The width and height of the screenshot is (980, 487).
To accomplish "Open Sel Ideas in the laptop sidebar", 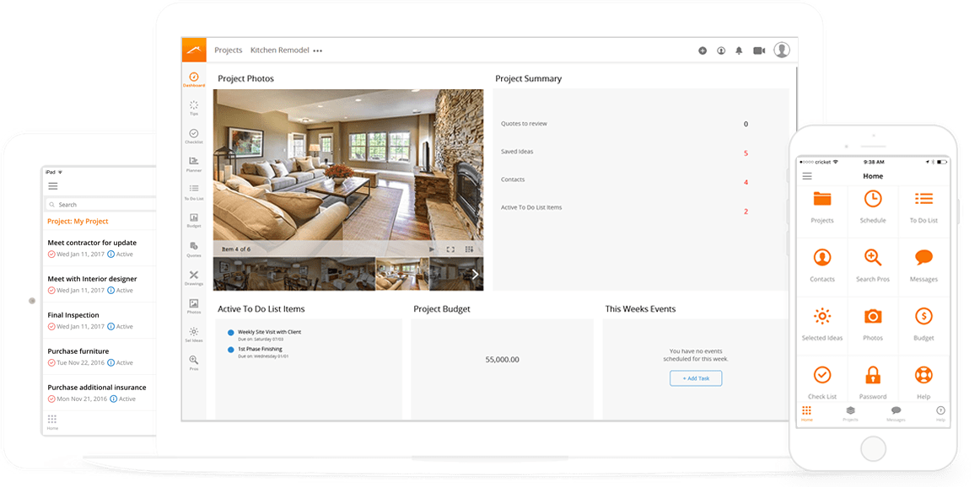I will [194, 334].
